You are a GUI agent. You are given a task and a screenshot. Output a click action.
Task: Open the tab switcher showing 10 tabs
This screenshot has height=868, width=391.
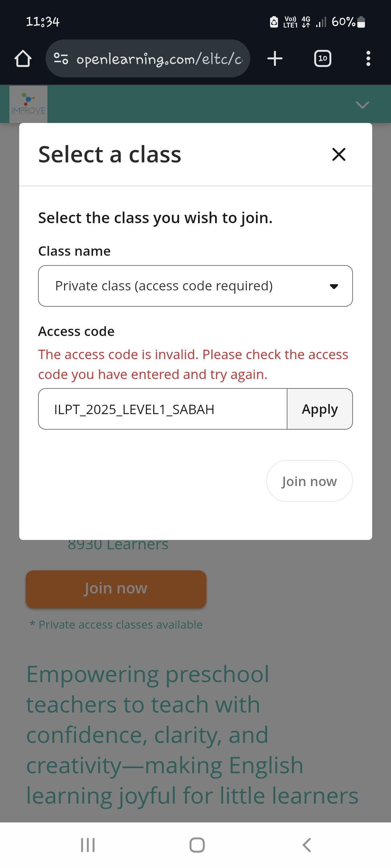click(323, 59)
